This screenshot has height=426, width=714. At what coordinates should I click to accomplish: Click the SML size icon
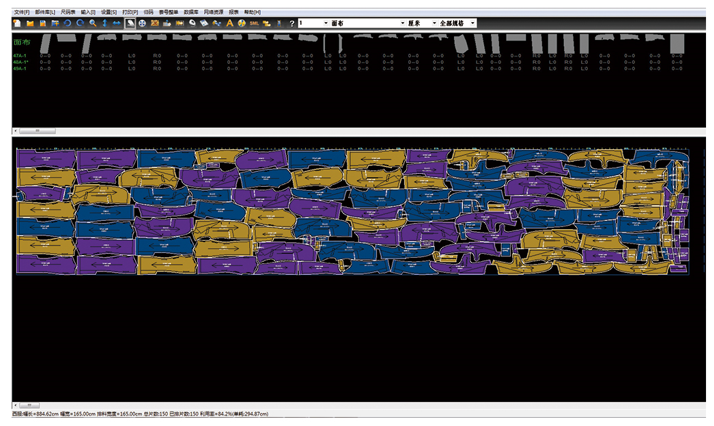pos(254,22)
